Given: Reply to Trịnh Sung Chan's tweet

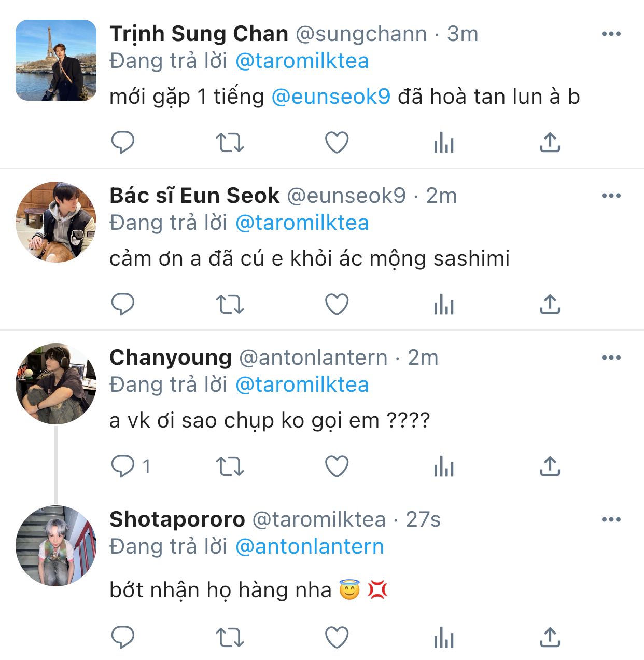Looking at the screenshot, I should coord(123,142).
